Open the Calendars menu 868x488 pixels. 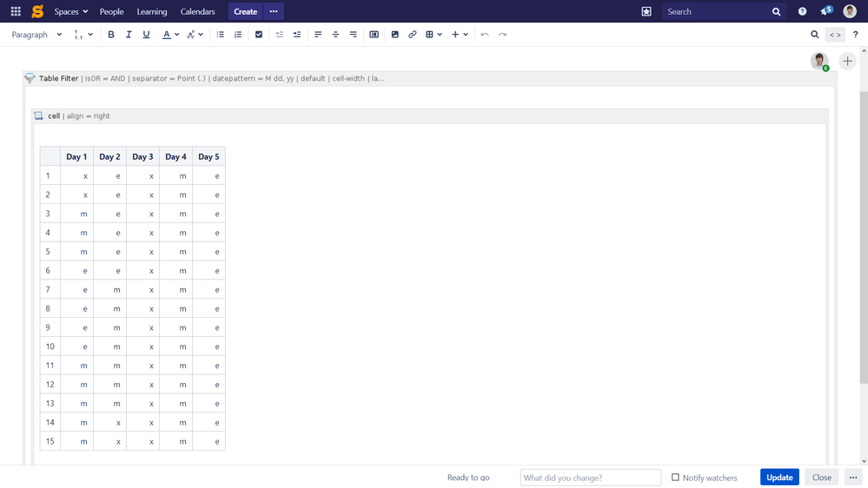click(x=197, y=11)
